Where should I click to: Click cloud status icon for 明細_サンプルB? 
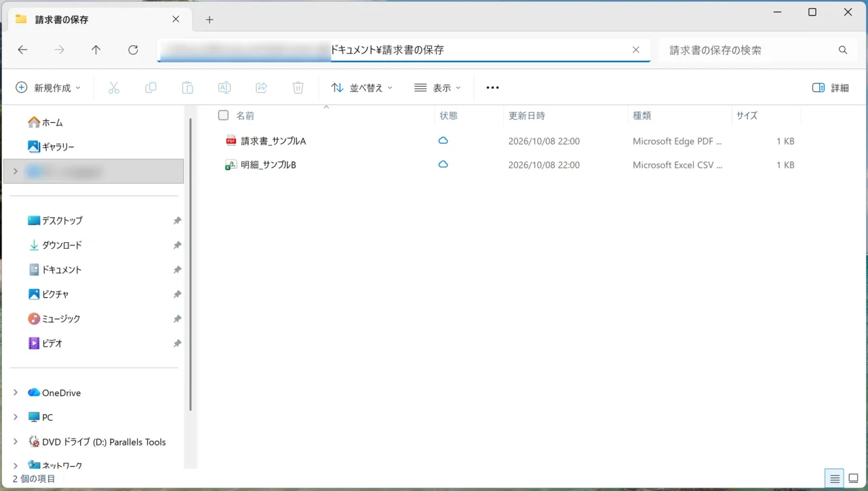tap(443, 164)
